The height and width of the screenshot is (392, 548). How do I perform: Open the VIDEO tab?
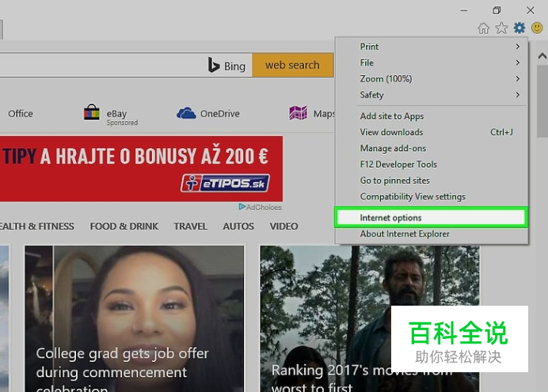(284, 226)
